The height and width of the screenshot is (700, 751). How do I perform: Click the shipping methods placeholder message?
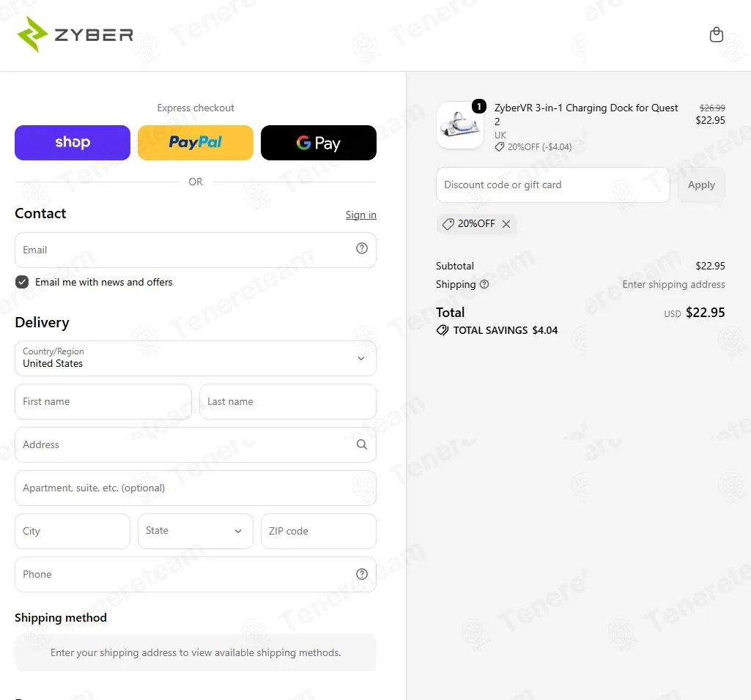point(196,652)
